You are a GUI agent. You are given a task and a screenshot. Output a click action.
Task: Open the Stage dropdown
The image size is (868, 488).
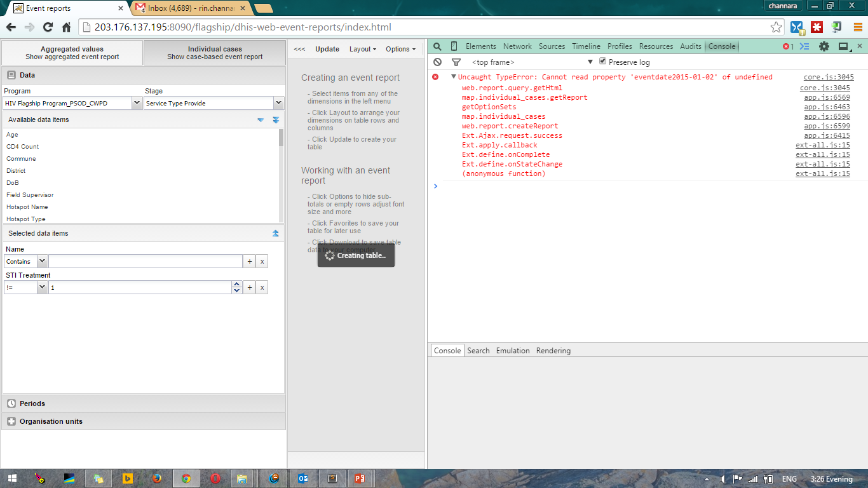[x=278, y=103]
